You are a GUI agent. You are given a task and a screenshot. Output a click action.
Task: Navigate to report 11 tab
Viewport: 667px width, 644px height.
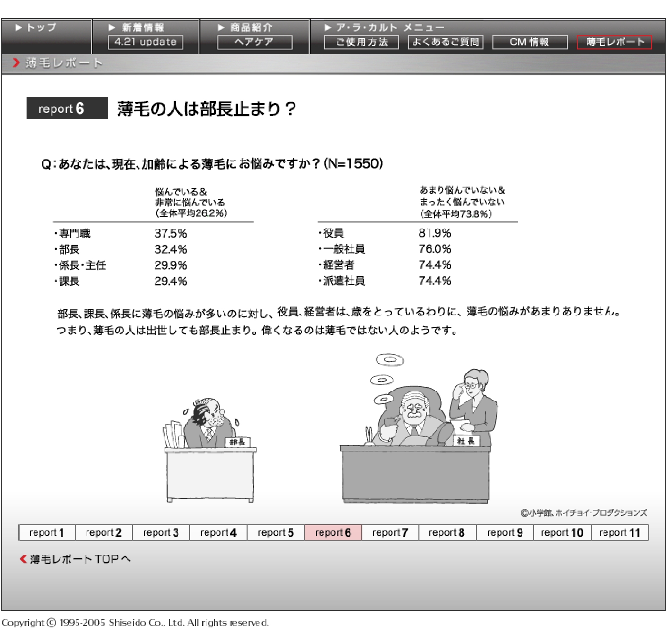pos(619,532)
